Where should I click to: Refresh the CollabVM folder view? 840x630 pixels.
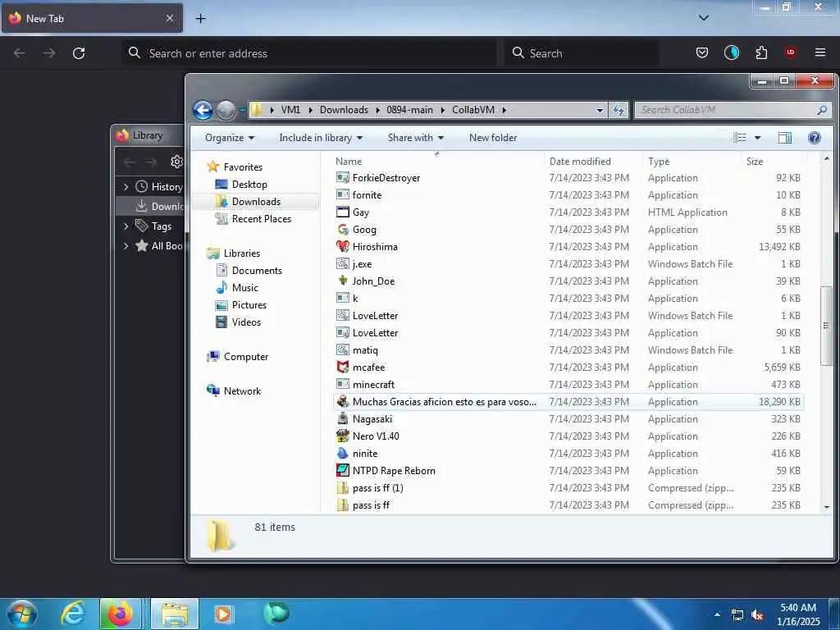(619, 110)
